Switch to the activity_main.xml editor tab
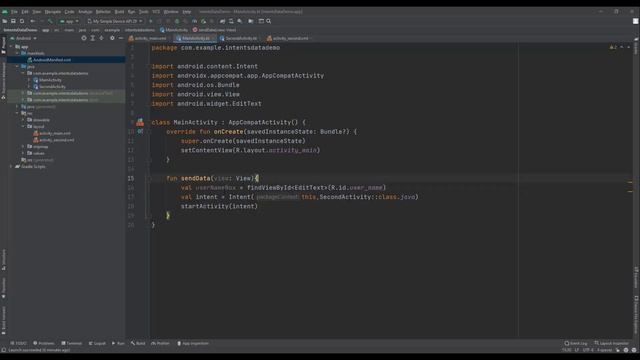Screen dimensions: 640x360 [148, 38]
